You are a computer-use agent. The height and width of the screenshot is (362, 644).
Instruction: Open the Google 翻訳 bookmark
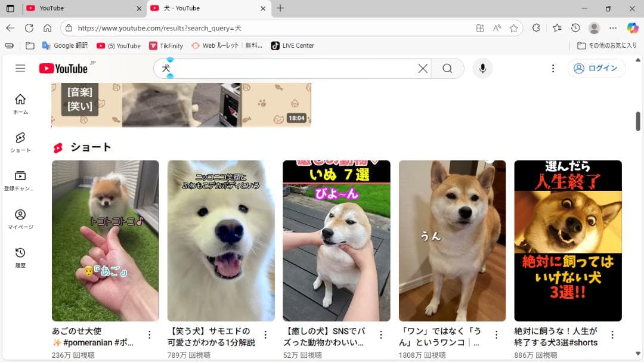point(65,45)
